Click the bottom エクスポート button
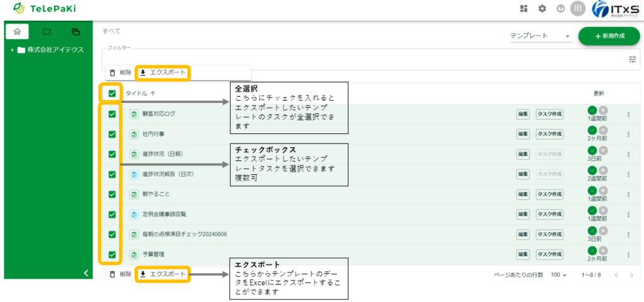This screenshot has width=644, height=302. [x=163, y=274]
